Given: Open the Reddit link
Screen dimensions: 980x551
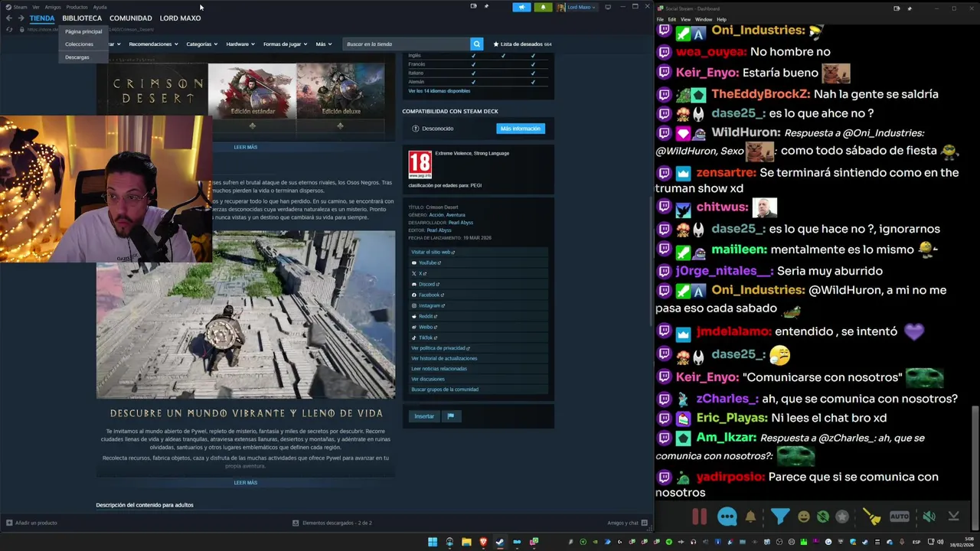Looking at the screenshot, I should 479,316.
